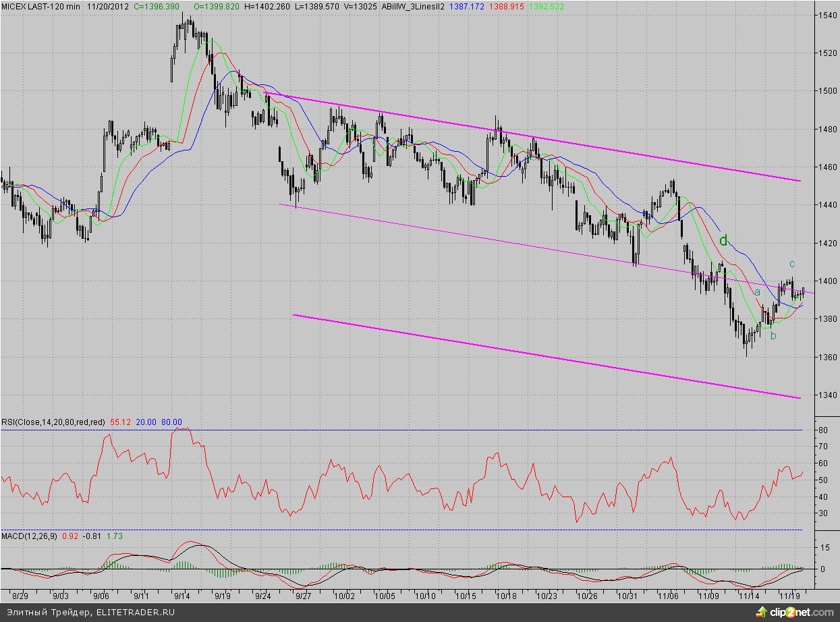Image resolution: width=840 pixels, height=622 pixels.
Task: Click the clip2net.com logo icon
Action: [761, 612]
